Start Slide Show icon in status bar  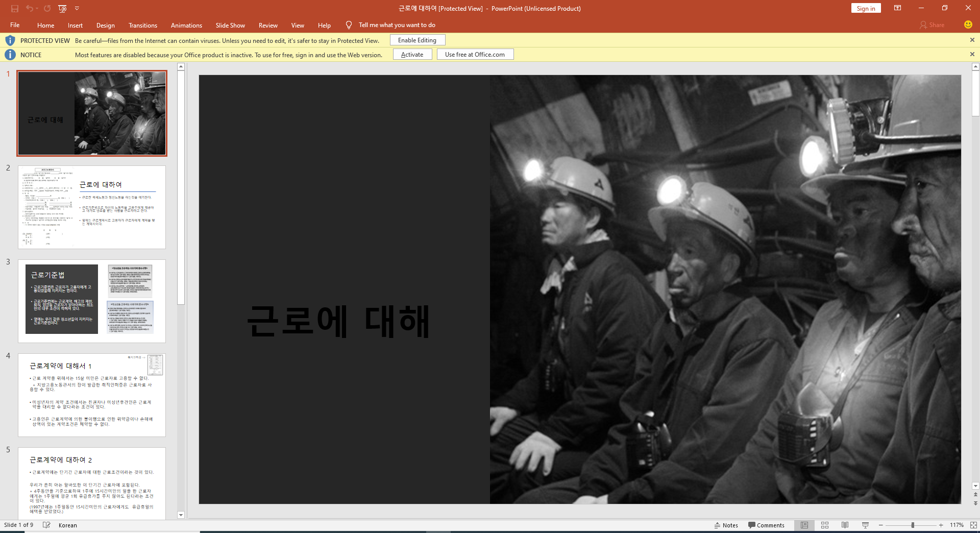[x=865, y=525]
